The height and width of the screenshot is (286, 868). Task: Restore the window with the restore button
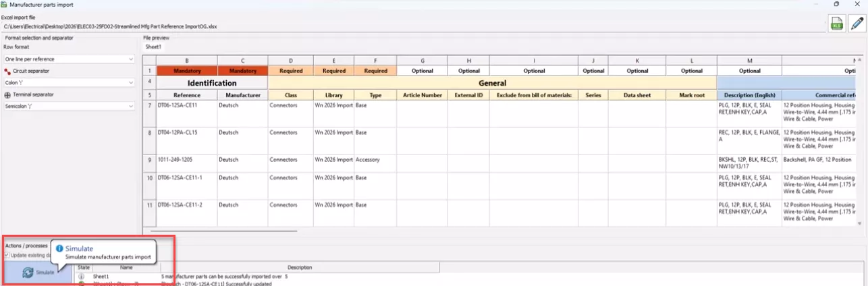point(837,4)
